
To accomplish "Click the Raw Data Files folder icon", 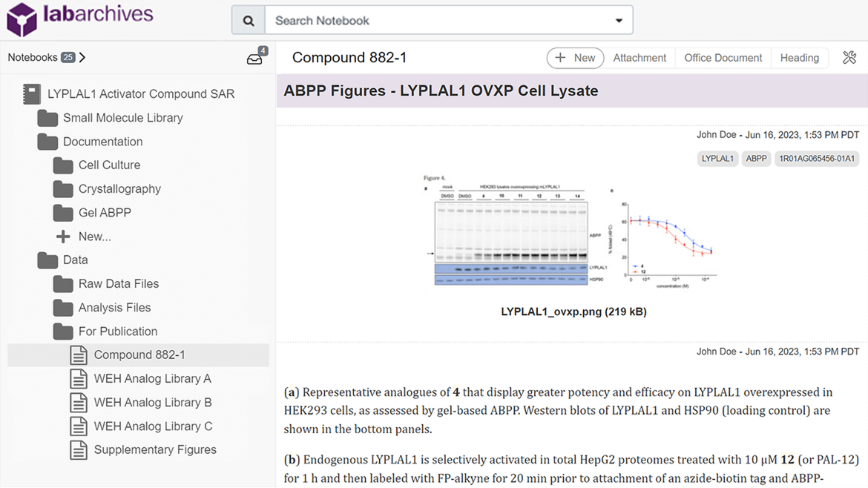I will 63,283.
